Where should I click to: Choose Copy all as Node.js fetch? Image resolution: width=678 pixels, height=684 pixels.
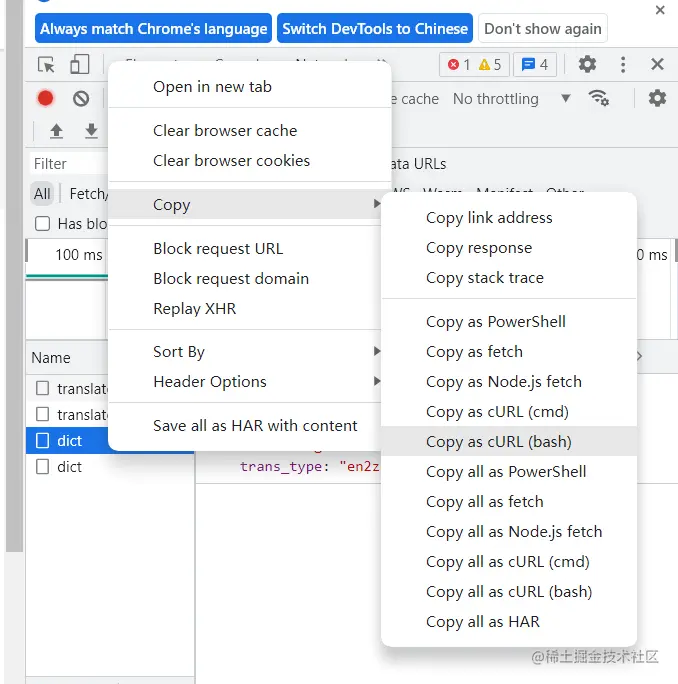tap(509, 532)
